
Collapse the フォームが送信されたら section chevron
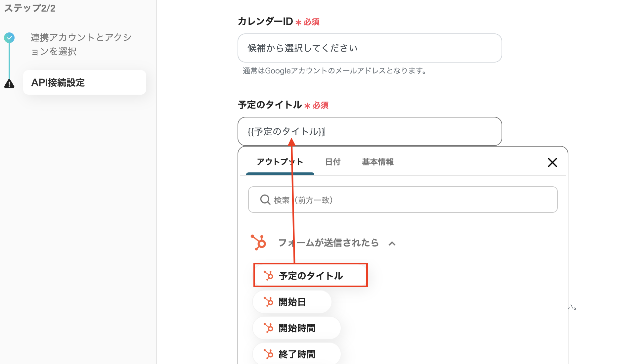coord(392,244)
